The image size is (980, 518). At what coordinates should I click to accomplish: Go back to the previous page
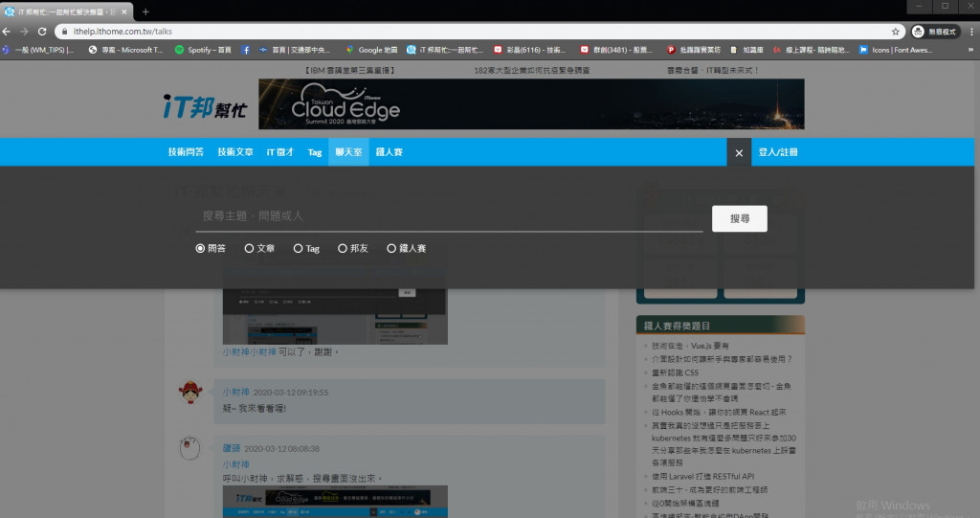click(x=7, y=32)
